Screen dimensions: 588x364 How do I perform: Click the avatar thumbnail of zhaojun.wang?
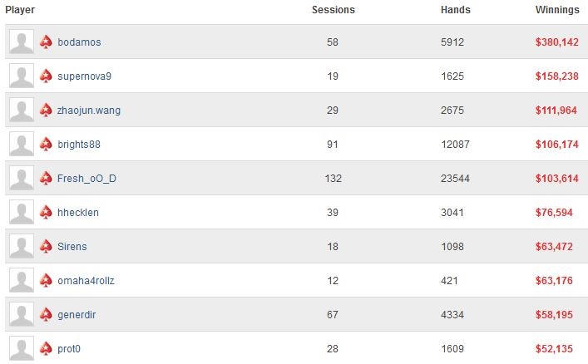pyautogui.click(x=22, y=110)
